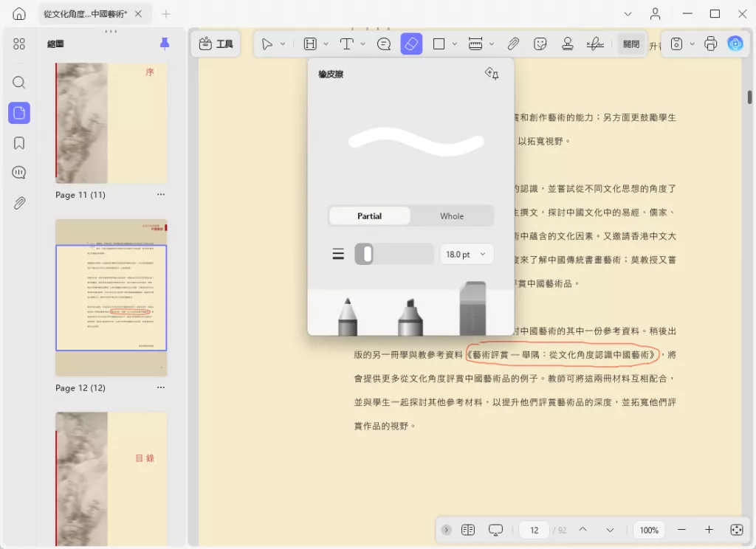Viewport: 756px width, 549px height.
Task: Switch eraser mode to Partial
Action: [x=370, y=216]
